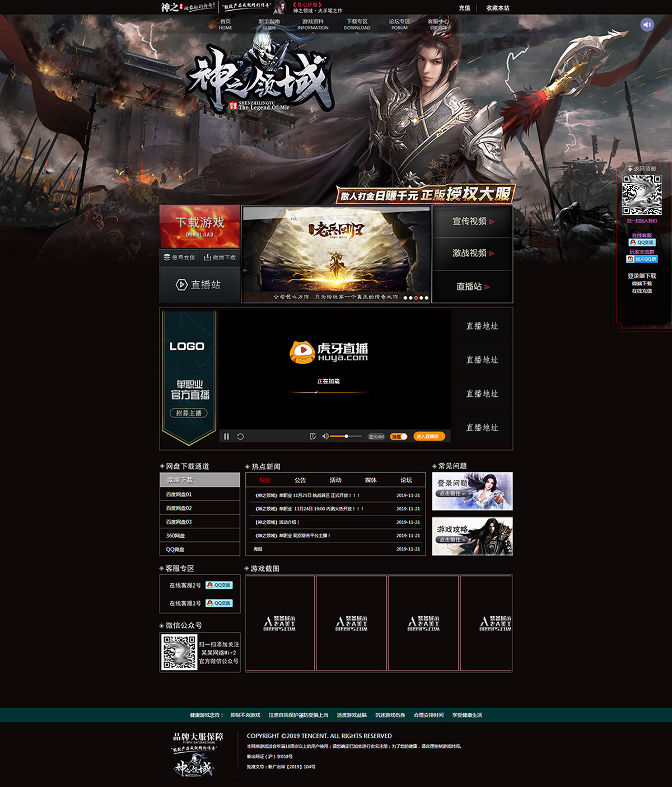Viewport: 672px width, 787px height.
Task: Click the red 下载游戏 DOWNLOAD button
Action: 200,226
